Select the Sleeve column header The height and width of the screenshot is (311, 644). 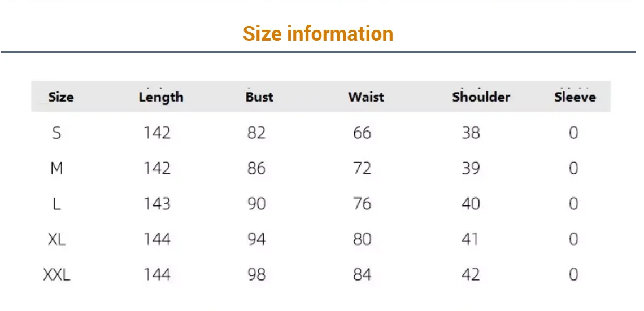coord(575,97)
